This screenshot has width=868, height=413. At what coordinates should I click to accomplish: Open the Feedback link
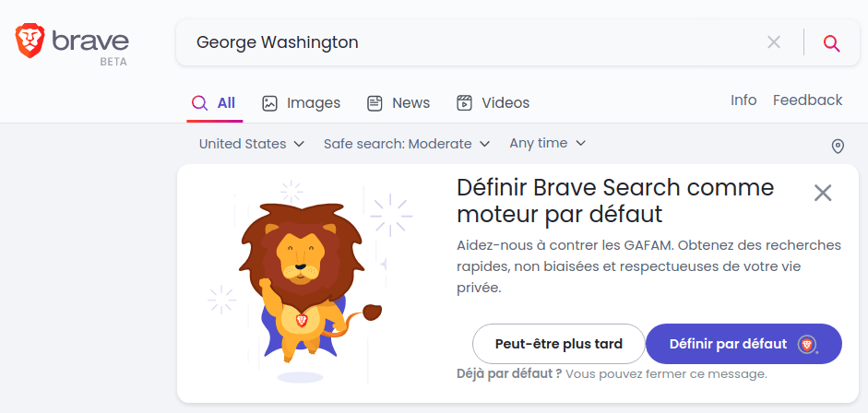tap(808, 100)
